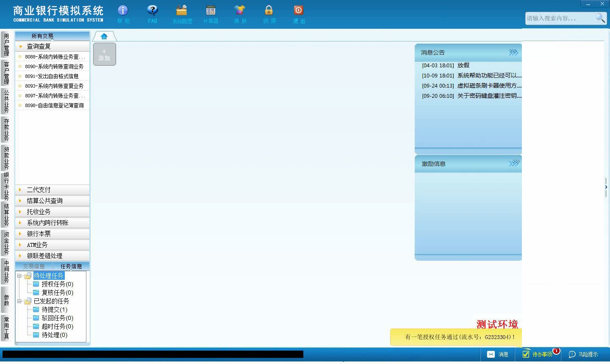Open the 系统帮助功能已经可以 announcement
610x364 pixels.
pyautogui.click(x=489, y=75)
